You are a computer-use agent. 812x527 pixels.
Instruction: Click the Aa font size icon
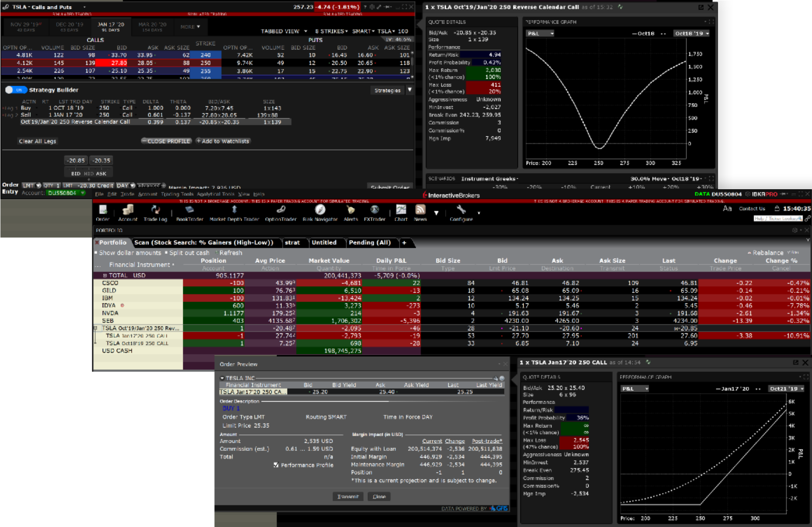(727, 208)
